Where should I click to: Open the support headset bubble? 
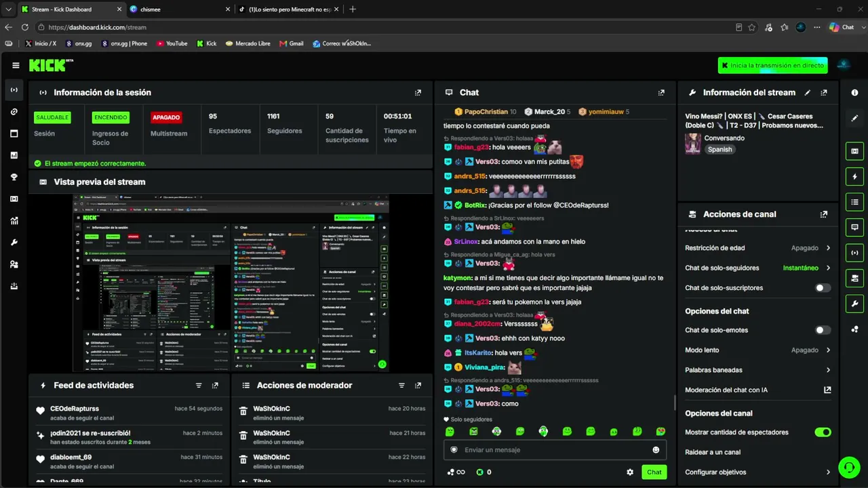coord(848,467)
